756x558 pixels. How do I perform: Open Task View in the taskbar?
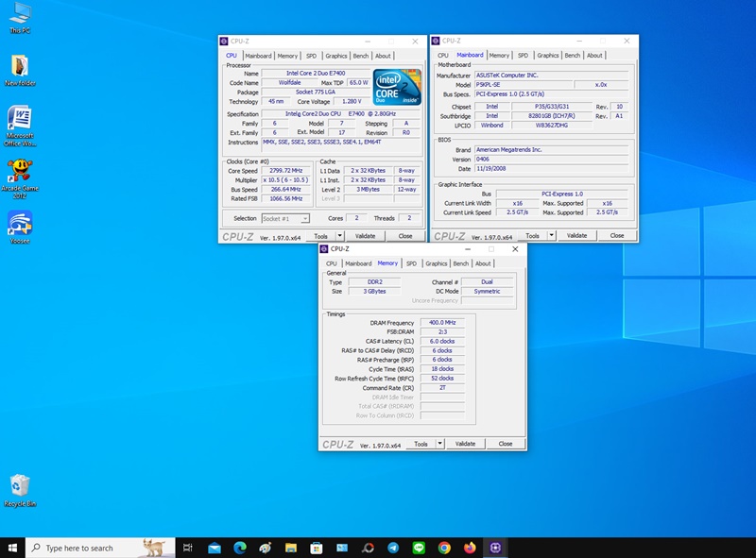coord(187,548)
